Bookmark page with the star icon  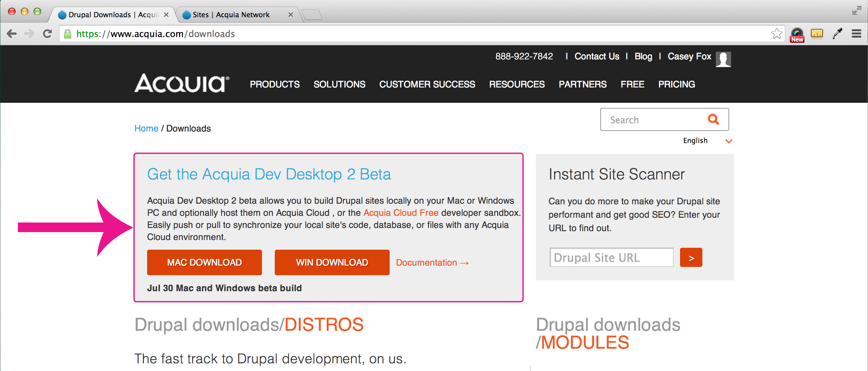[x=776, y=34]
